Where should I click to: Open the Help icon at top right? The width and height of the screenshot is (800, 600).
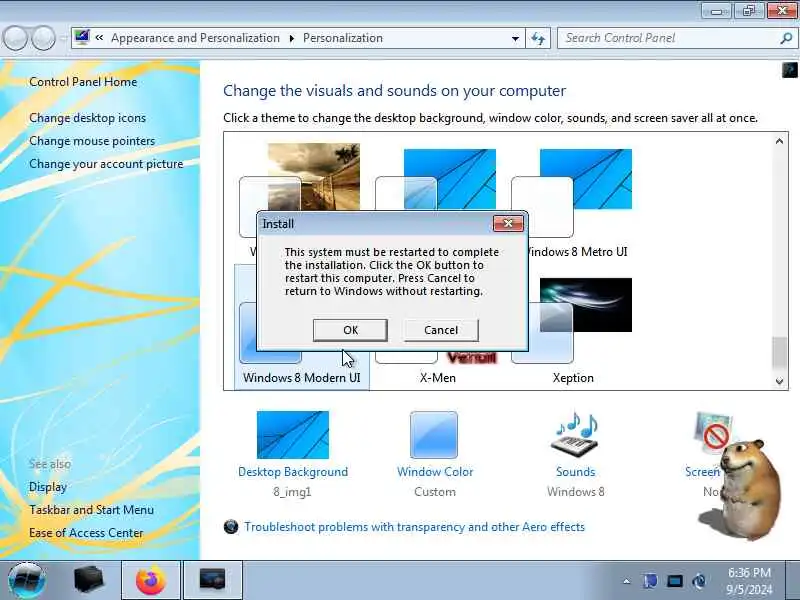(x=789, y=69)
